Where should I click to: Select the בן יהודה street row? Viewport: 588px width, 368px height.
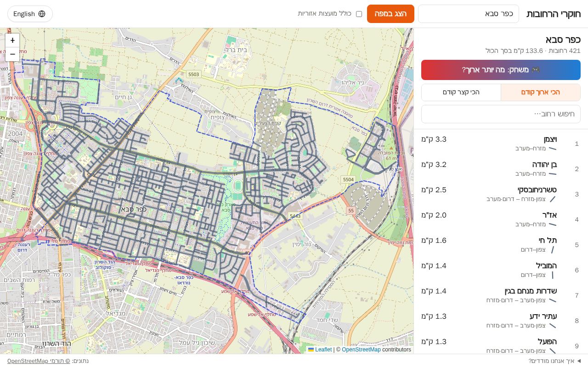(501, 169)
